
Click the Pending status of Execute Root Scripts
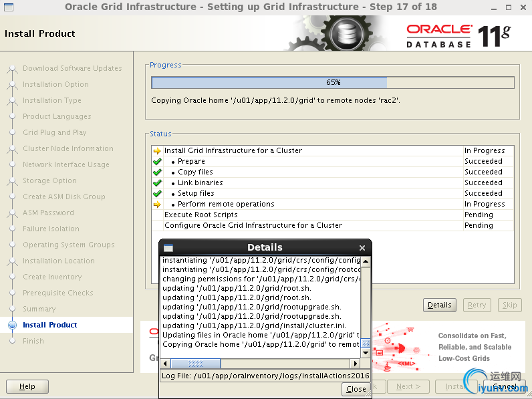coord(479,215)
